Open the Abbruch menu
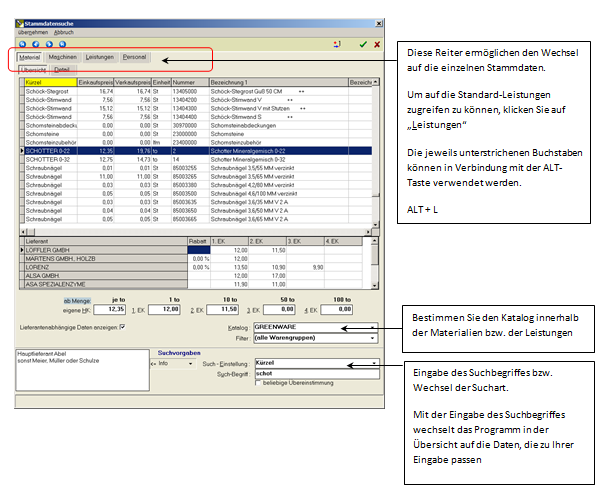The image size is (612, 501). tap(64, 32)
